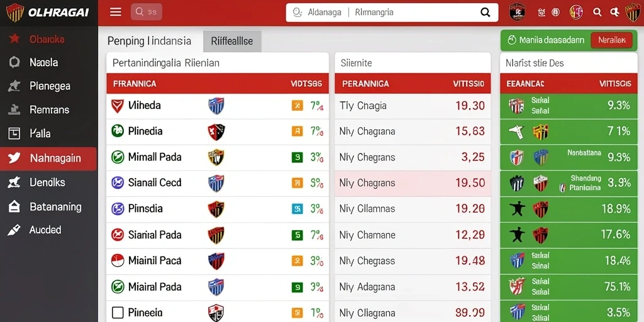Click the red shield icon beside Viiheda
The height and width of the screenshot is (322, 644).
tap(118, 106)
